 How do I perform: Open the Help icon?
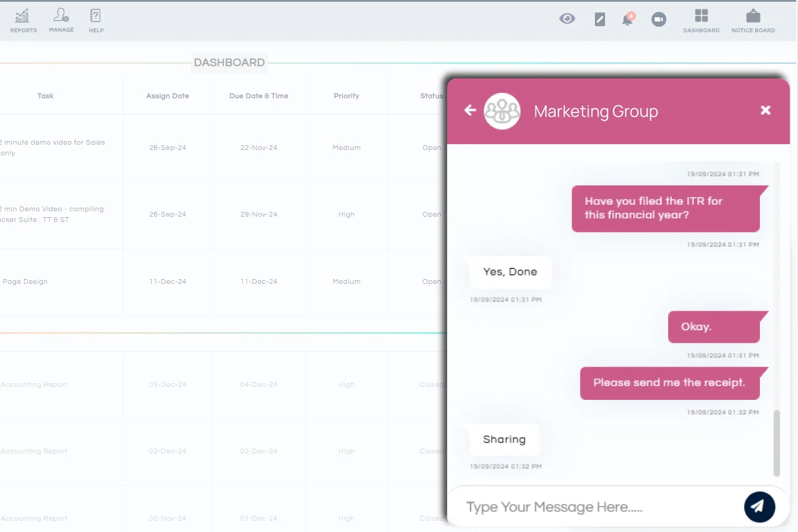(96, 20)
